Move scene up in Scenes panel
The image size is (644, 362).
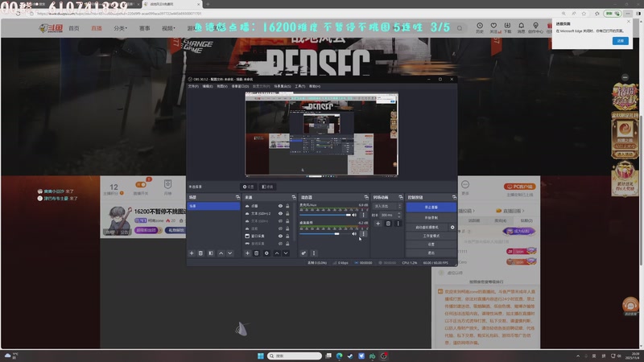point(221,253)
